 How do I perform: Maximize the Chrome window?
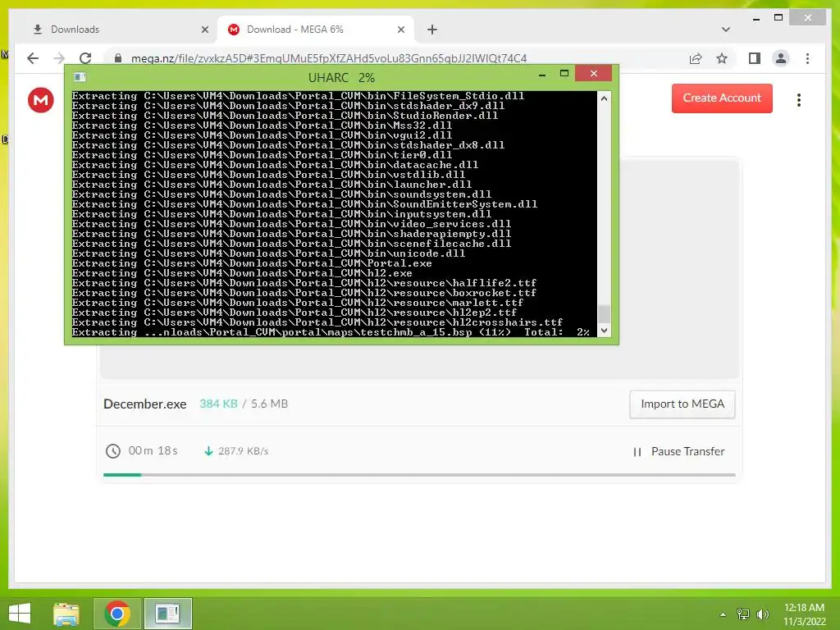778,18
